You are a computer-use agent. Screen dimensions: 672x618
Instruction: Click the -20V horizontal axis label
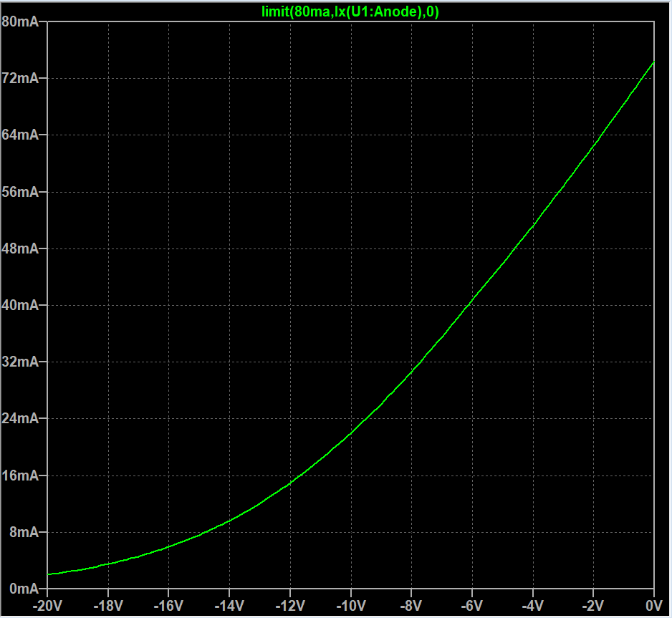pos(47,606)
